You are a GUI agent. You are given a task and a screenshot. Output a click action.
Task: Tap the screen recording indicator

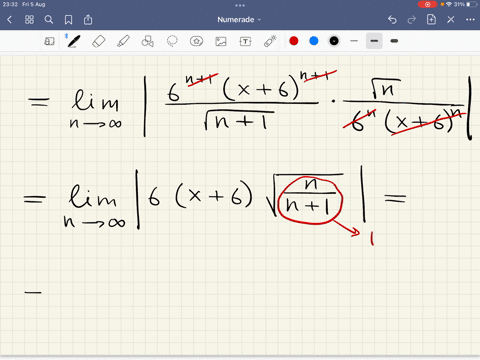tap(428, 4)
